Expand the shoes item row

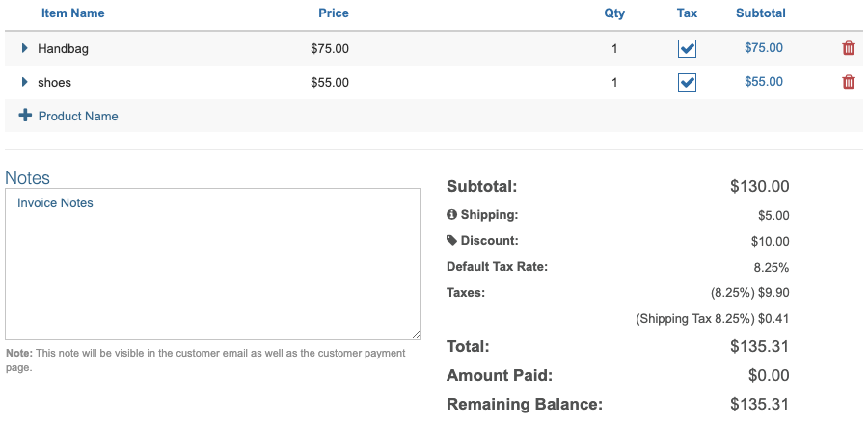click(x=25, y=82)
